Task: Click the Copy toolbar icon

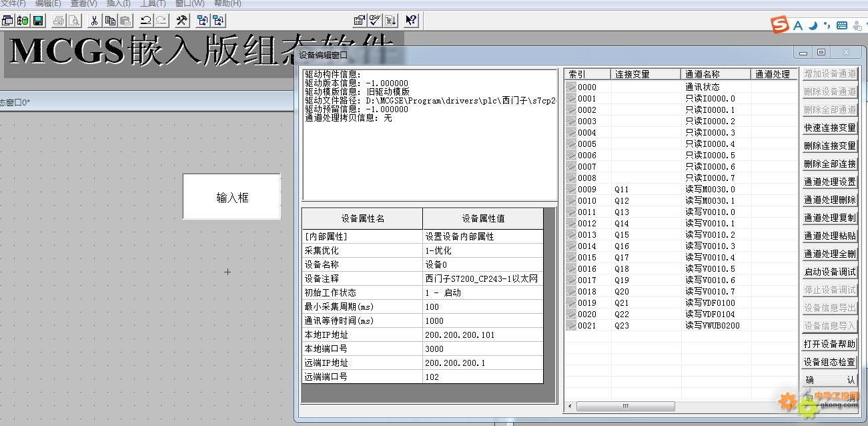Action: point(110,20)
